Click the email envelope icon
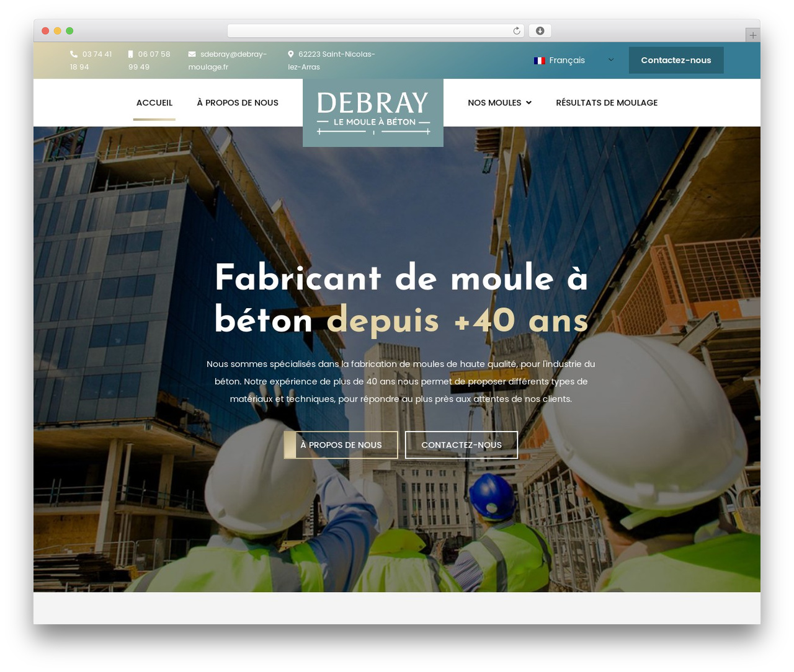This screenshot has height=672, width=794. coord(192,55)
